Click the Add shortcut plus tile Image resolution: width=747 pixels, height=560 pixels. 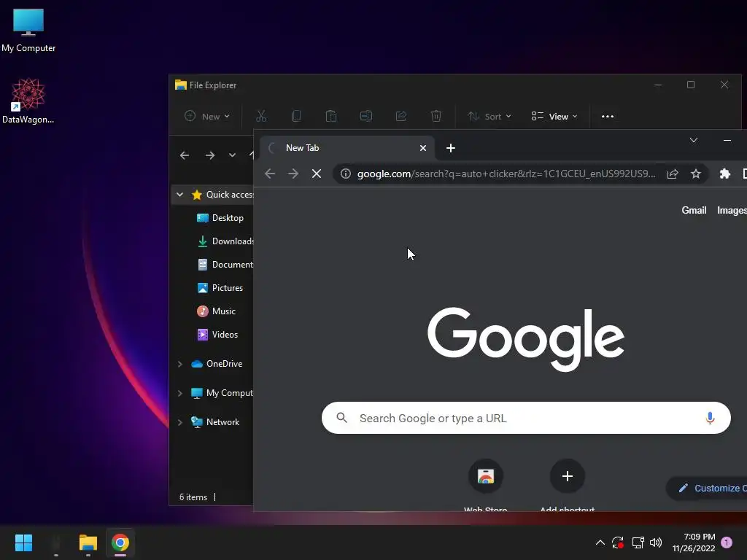(x=567, y=485)
